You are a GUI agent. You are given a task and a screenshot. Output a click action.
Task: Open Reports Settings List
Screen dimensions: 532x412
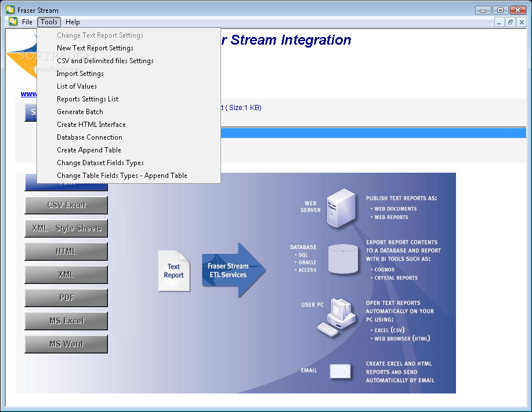(88, 99)
